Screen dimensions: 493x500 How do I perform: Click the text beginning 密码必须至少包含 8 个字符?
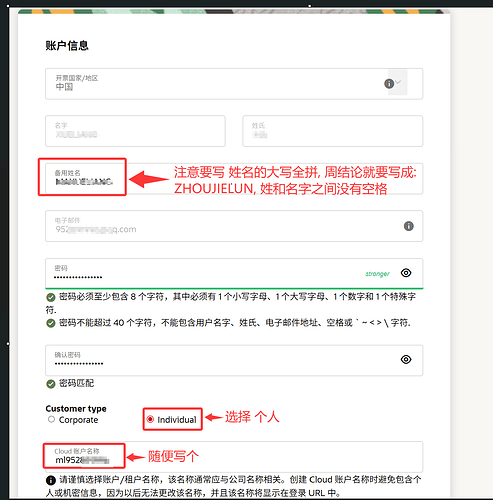point(231,303)
